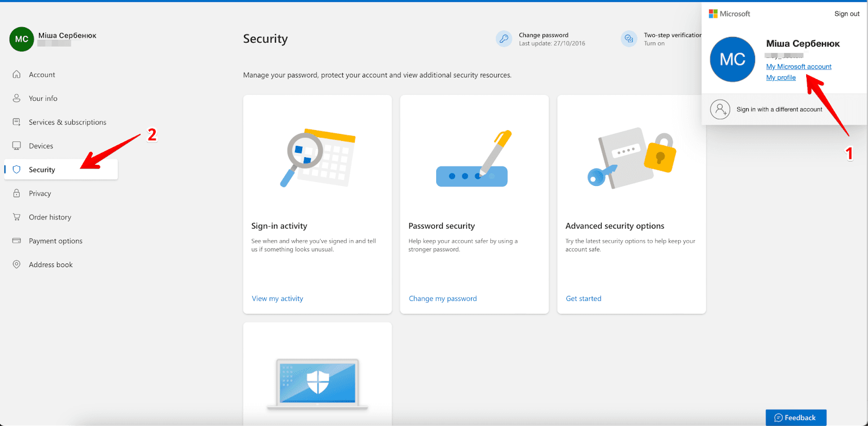The height and width of the screenshot is (426, 868).
Task: Click the Sign in with different account icon
Action: pos(720,109)
